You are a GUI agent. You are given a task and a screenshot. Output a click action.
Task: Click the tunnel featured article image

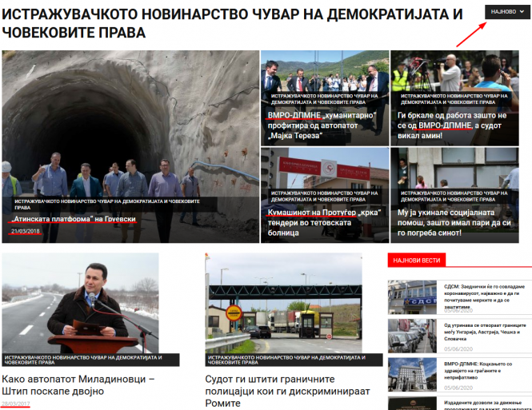(x=130, y=120)
